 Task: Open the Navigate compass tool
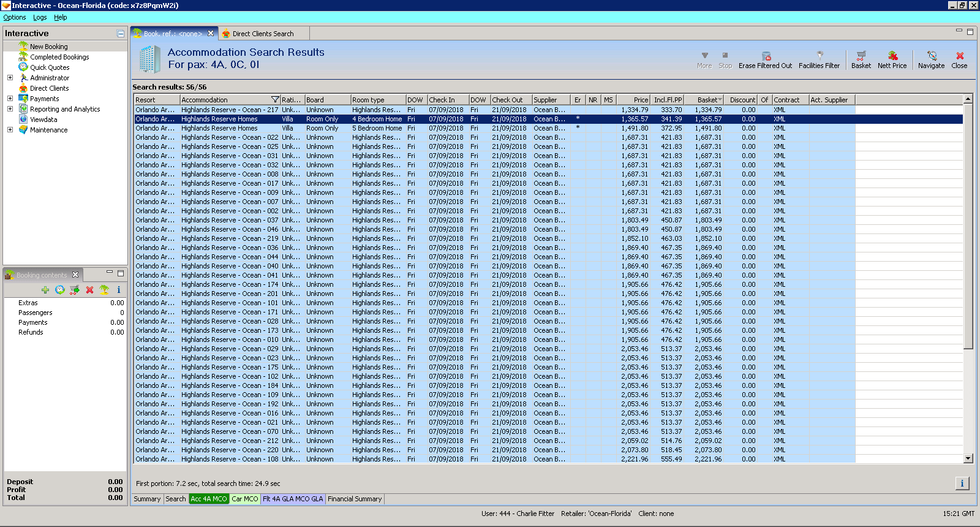tap(931, 56)
